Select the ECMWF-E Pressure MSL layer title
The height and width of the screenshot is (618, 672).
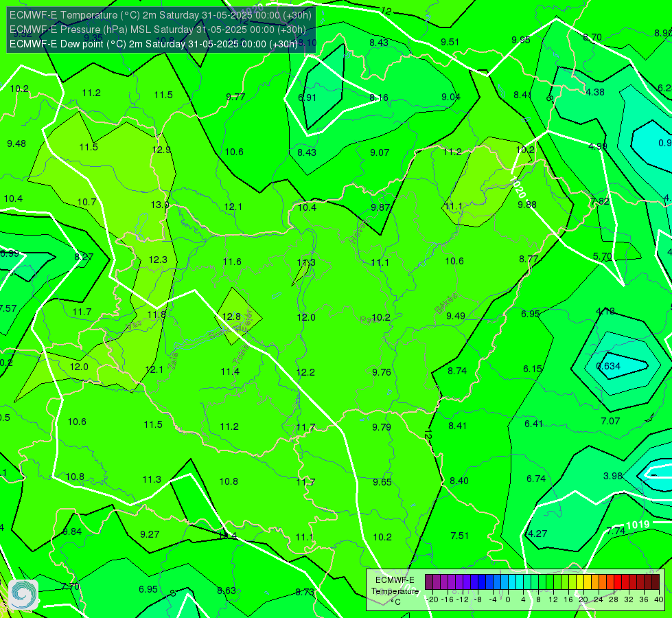[x=158, y=30]
